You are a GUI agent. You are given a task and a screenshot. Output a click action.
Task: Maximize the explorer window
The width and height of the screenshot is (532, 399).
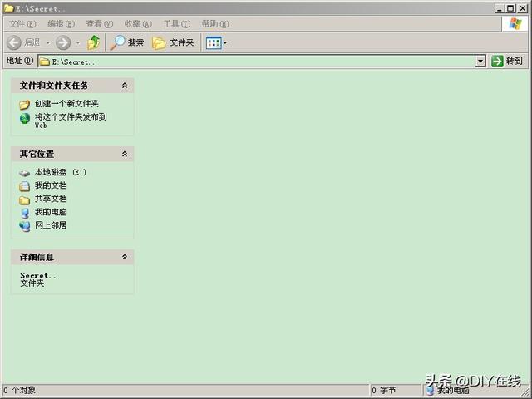pyautogui.click(x=510, y=8)
